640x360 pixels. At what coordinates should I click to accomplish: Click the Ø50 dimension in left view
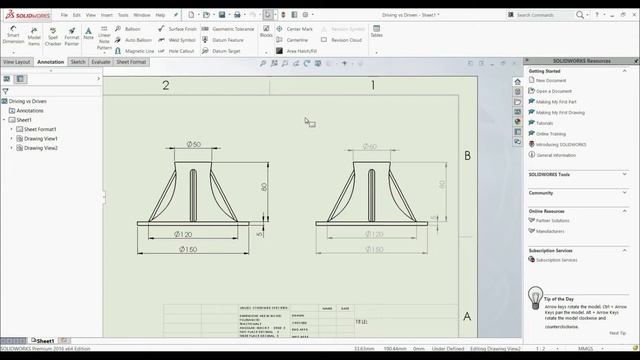point(194,144)
